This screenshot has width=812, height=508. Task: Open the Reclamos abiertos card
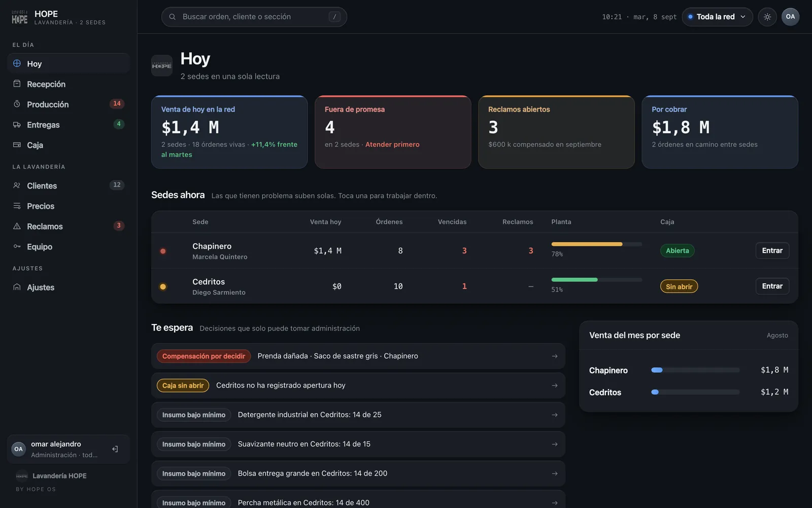pos(556,132)
